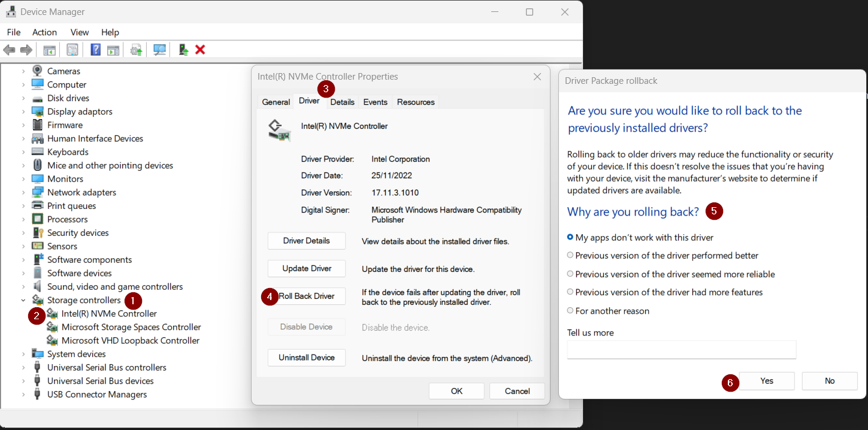Image resolution: width=868 pixels, height=430 pixels.
Task: Confirm rollback with the Yes button
Action: coord(767,381)
